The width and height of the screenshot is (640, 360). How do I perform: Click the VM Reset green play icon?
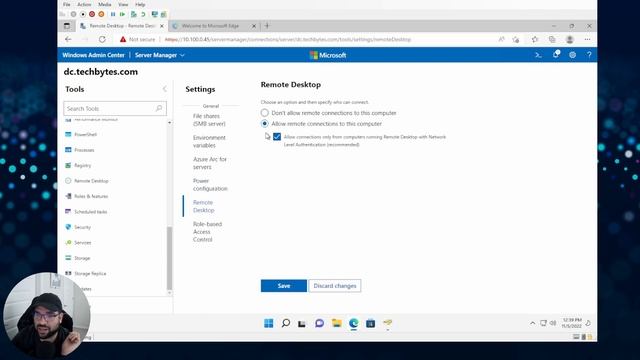(122, 14)
